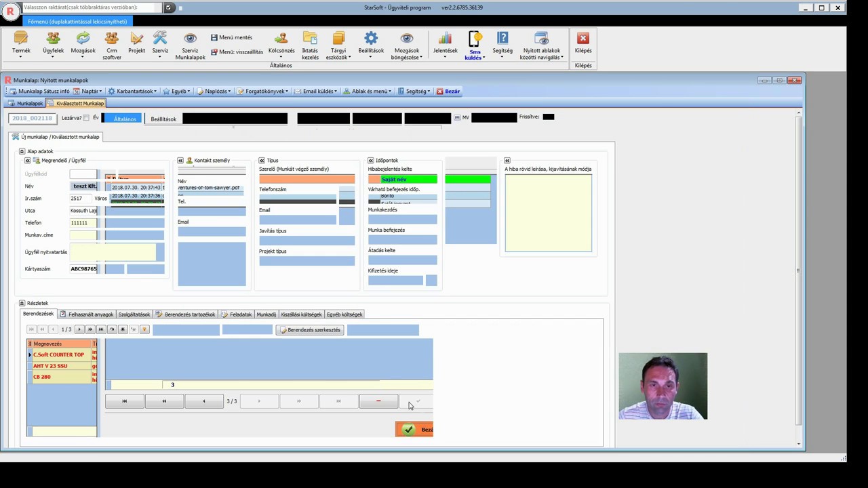Go to the last equipment record

click(101, 329)
